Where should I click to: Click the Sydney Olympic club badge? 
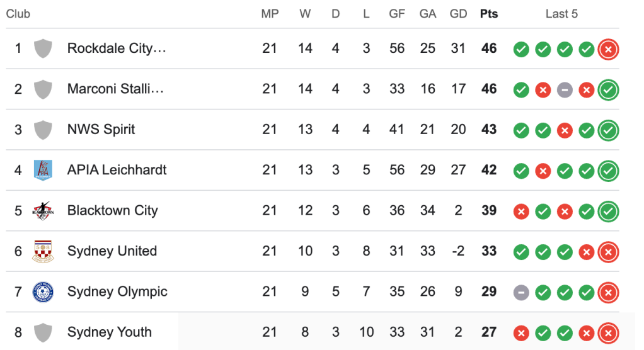click(x=43, y=291)
